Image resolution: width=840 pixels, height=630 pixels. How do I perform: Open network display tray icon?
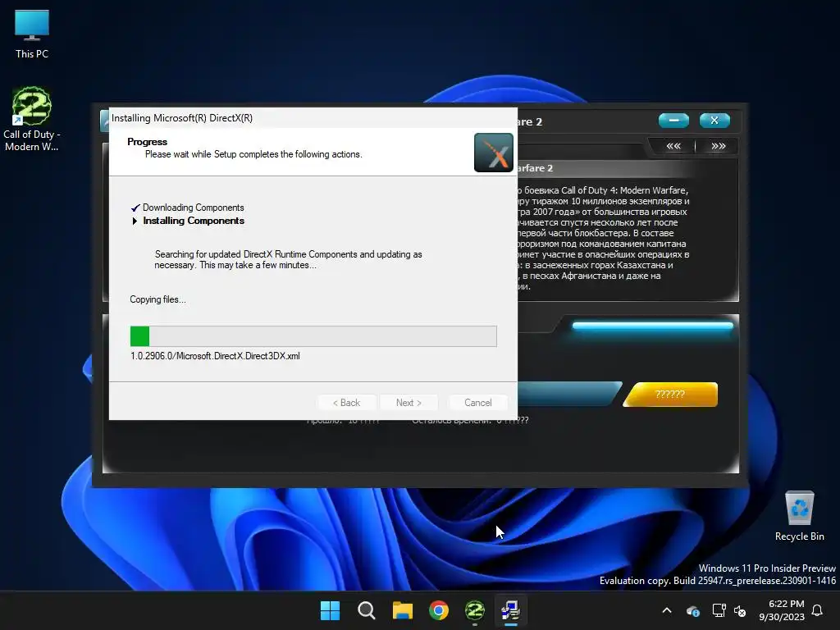(x=719, y=610)
